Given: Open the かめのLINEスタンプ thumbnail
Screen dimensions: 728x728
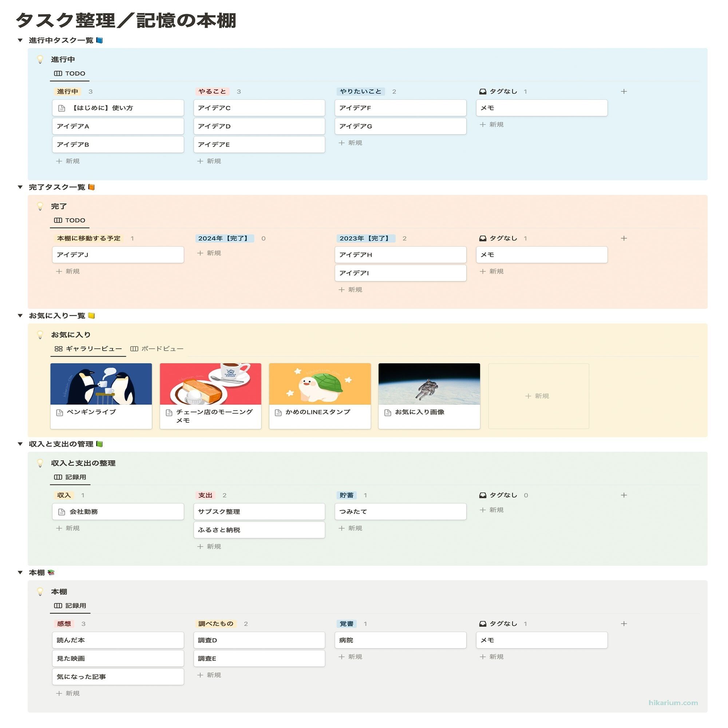Looking at the screenshot, I should pos(319,384).
